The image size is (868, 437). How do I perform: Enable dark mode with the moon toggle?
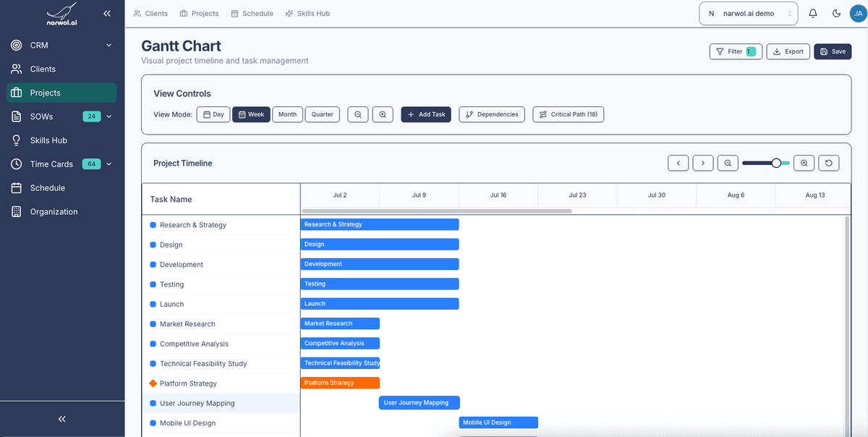coord(836,13)
